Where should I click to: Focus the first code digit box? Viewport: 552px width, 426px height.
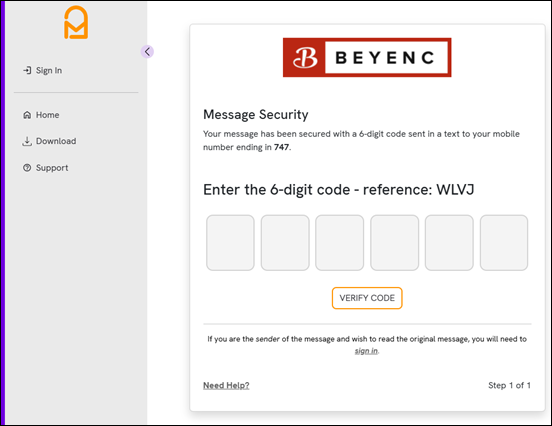click(x=230, y=243)
